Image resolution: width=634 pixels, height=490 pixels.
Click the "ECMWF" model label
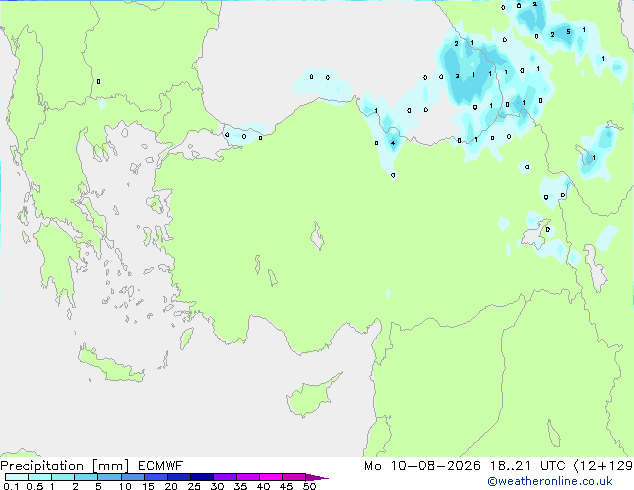click(161, 466)
